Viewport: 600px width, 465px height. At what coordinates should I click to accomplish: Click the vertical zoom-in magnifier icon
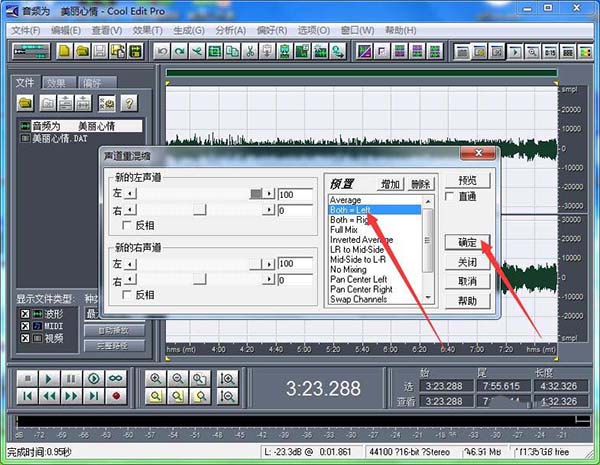point(227,379)
